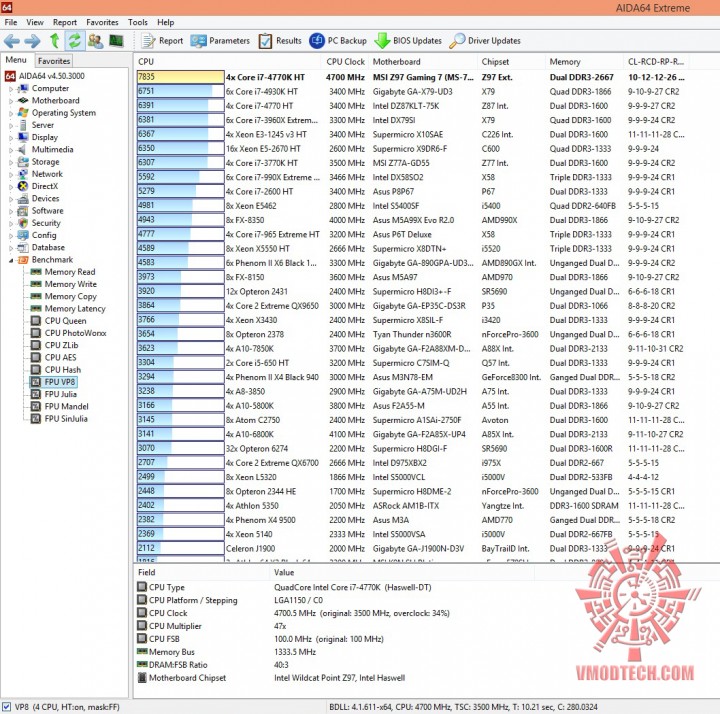Open the Report menu
Viewport: 720px width, 714px height.
[65, 22]
